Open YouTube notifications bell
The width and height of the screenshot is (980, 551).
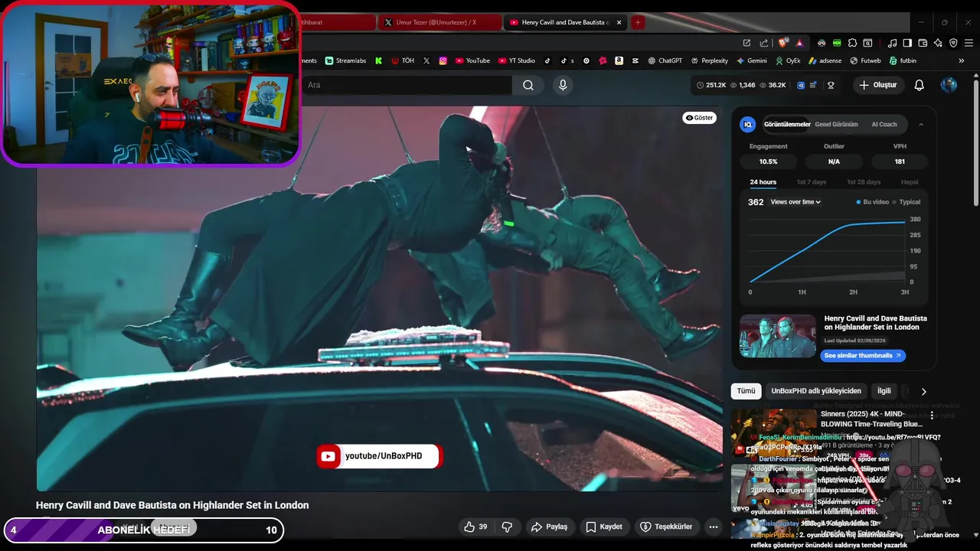pos(919,85)
